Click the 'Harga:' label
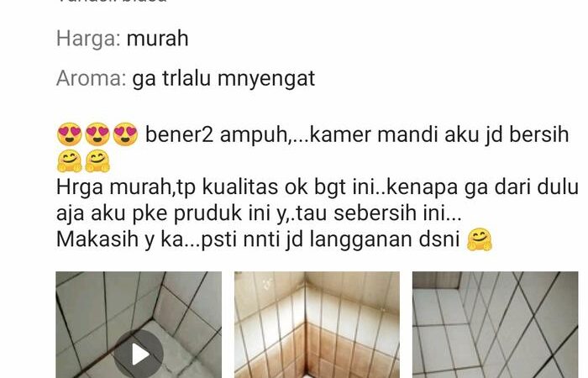The height and width of the screenshot is (378, 588). tap(88, 39)
